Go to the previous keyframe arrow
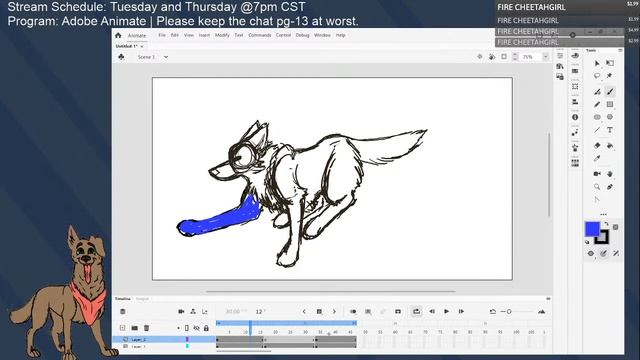Screen dimensions: 640x360 [304, 311]
